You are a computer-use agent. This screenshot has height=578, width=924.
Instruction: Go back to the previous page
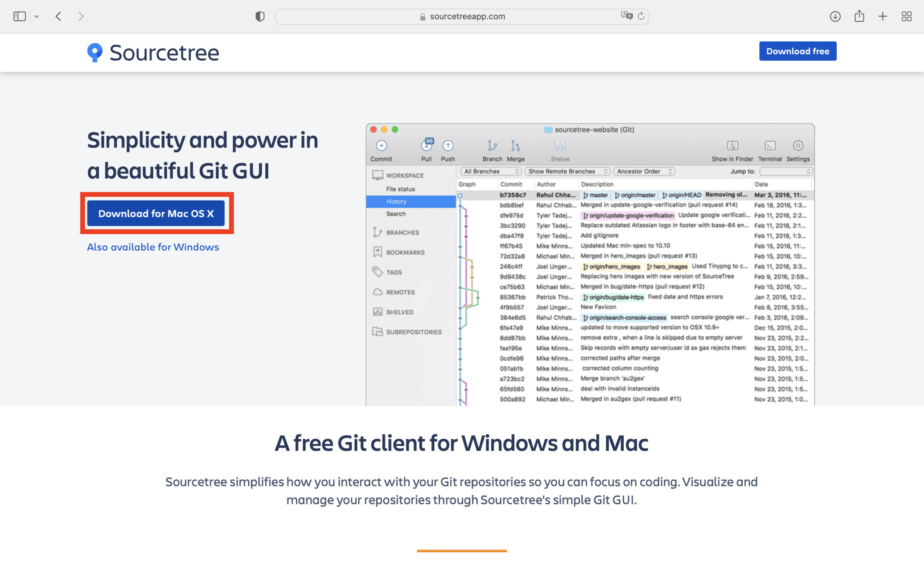tap(58, 17)
